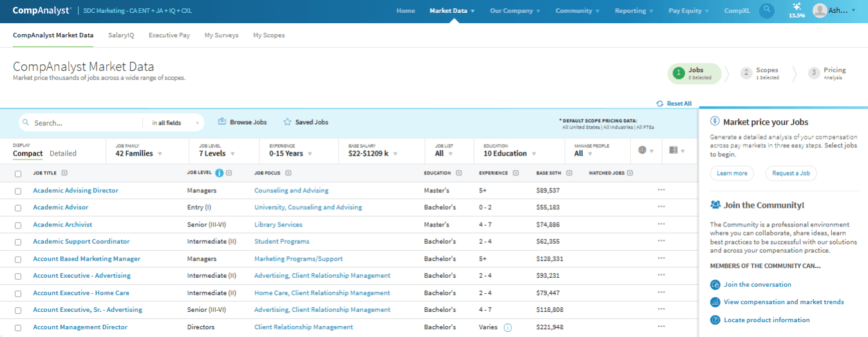Click the Learn more button
868x337 pixels.
[731, 173]
